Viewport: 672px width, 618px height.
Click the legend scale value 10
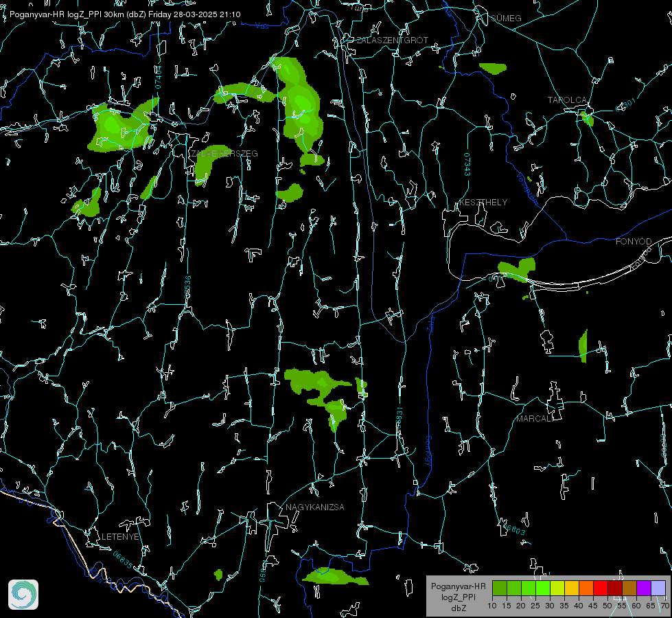coord(492,606)
